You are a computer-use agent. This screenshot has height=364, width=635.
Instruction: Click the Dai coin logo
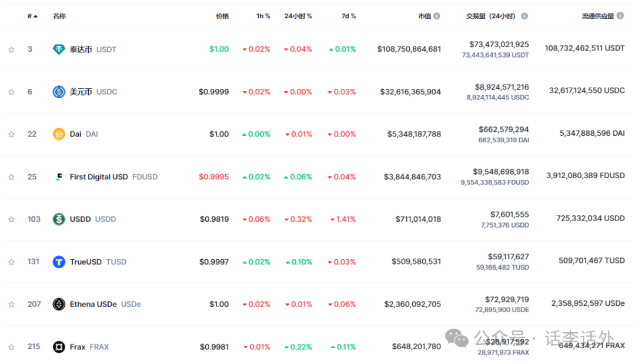59,134
